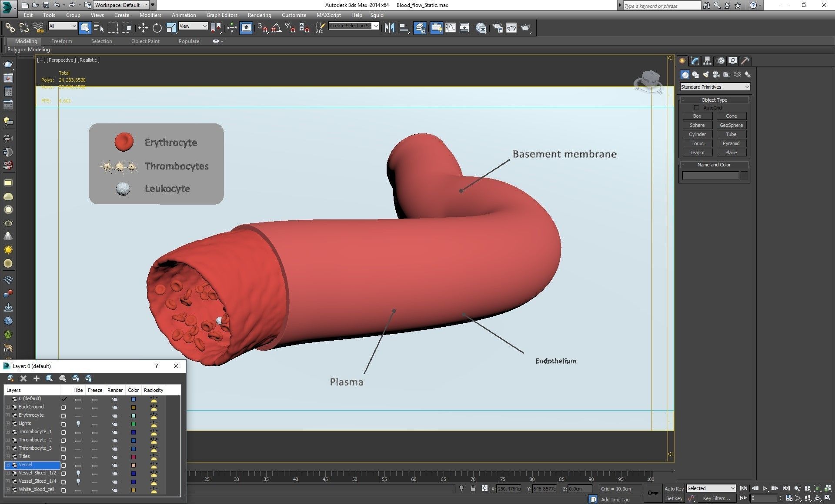Create a Sphere primitive button

tap(697, 125)
